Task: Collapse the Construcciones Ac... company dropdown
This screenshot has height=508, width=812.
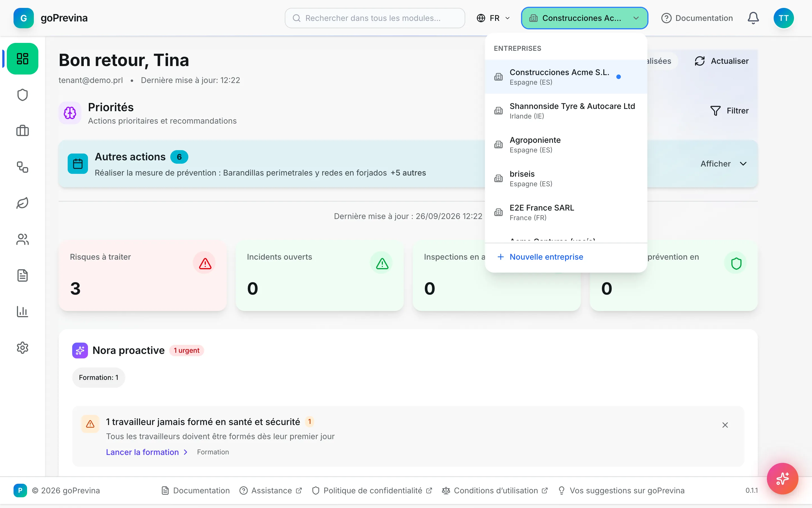Action: click(584, 18)
